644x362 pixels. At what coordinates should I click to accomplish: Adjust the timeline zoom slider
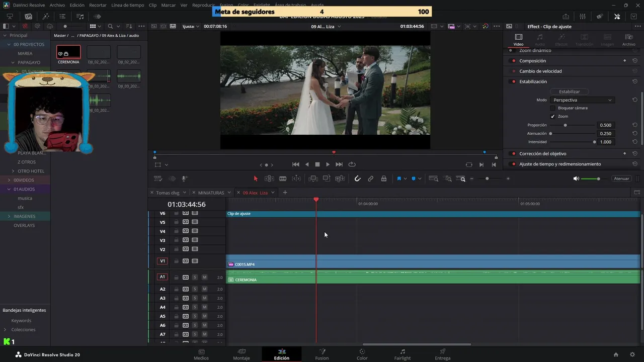coord(487,178)
